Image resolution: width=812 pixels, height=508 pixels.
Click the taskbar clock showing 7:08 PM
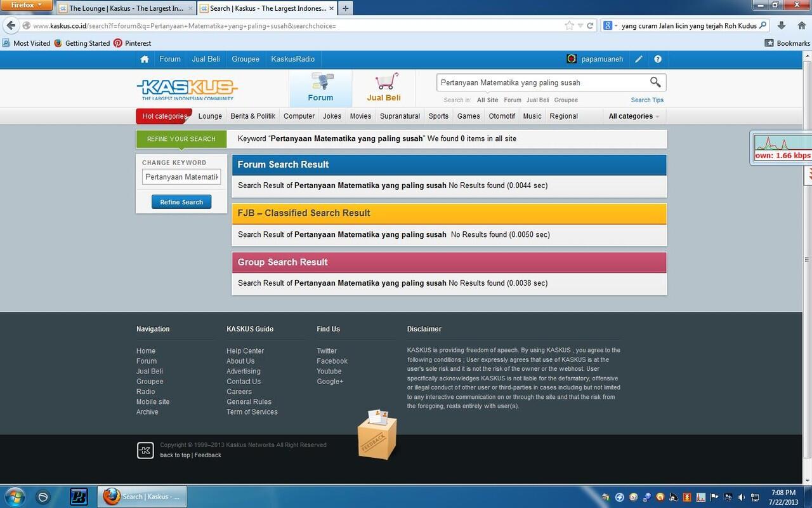pyautogui.click(x=783, y=497)
